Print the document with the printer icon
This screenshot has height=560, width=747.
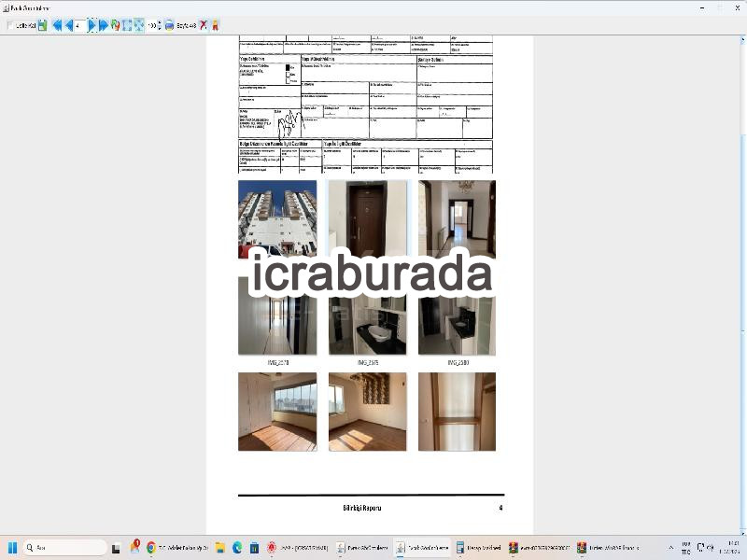tap(169, 25)
